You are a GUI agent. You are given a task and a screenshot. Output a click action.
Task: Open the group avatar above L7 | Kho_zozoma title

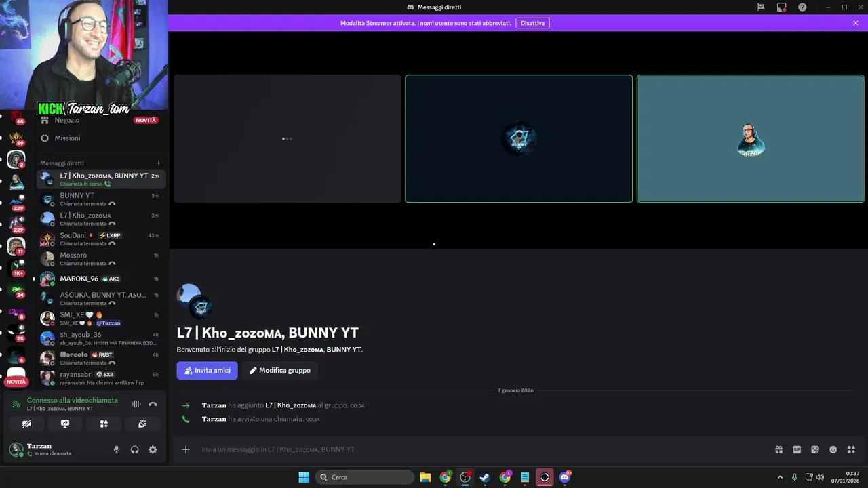point(195,301)
